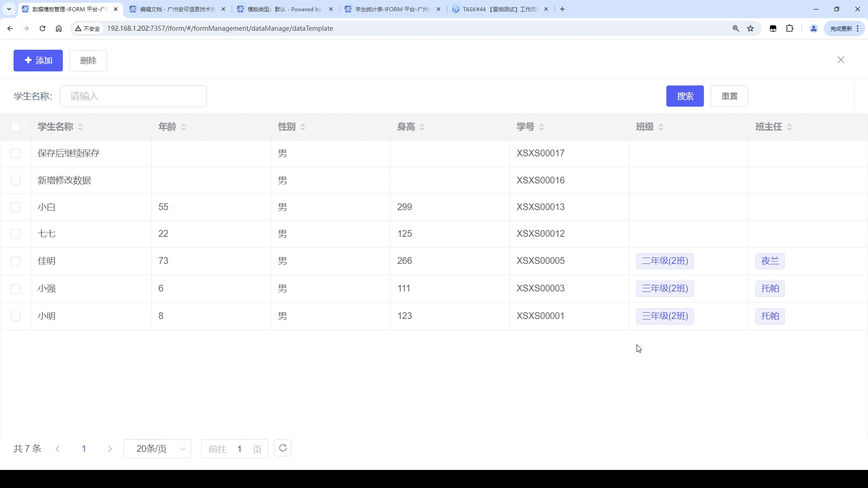868x488 pixels.
Task: Sort by 学生名称 column sort icon
Action: click(80, 127)
